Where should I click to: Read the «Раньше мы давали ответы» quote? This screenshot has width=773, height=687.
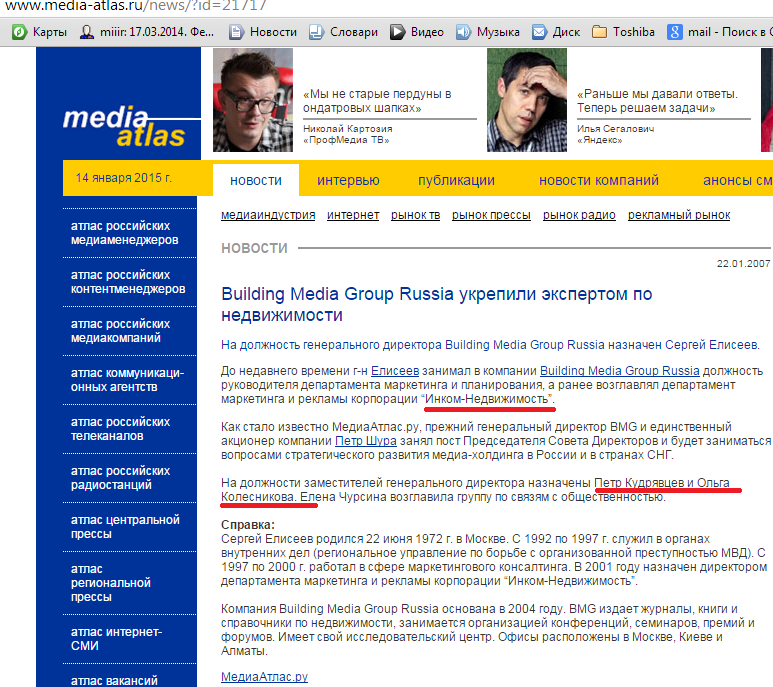658,101
